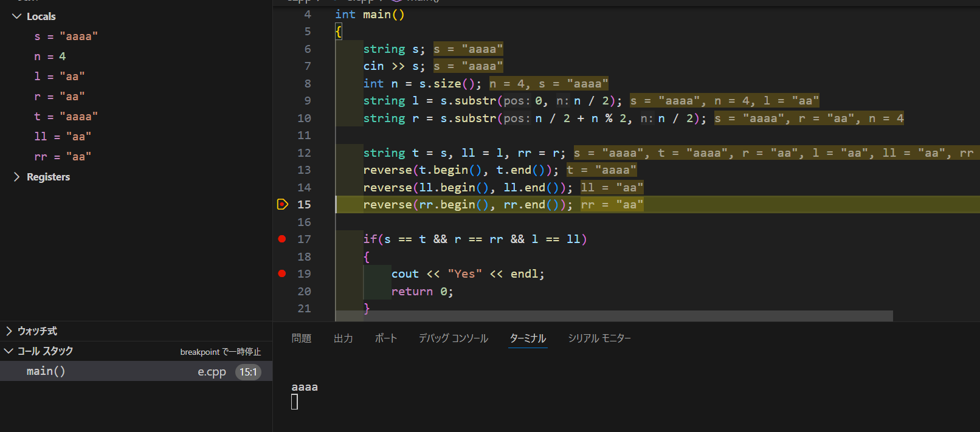Select the ターミナル tab
Viewport: 980px width, 432px height.
pyautogui.click(x=528, y=338)
